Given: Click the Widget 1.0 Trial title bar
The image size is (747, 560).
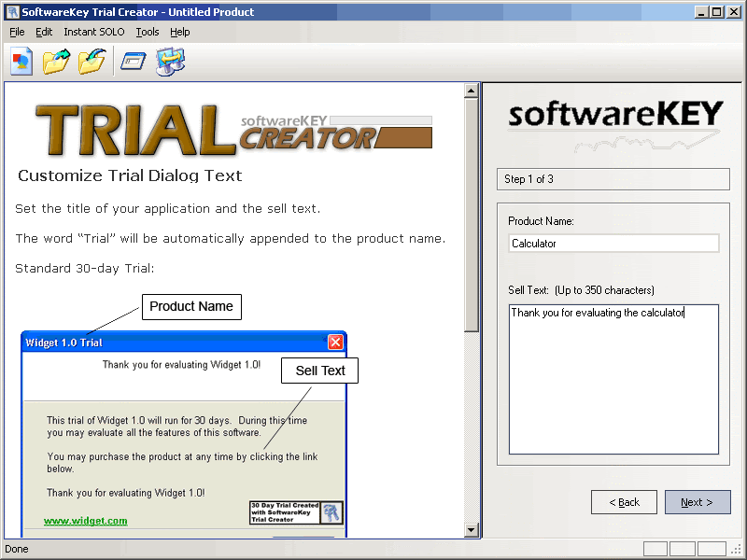Looking at the screenshot, I should pos(183,343).
